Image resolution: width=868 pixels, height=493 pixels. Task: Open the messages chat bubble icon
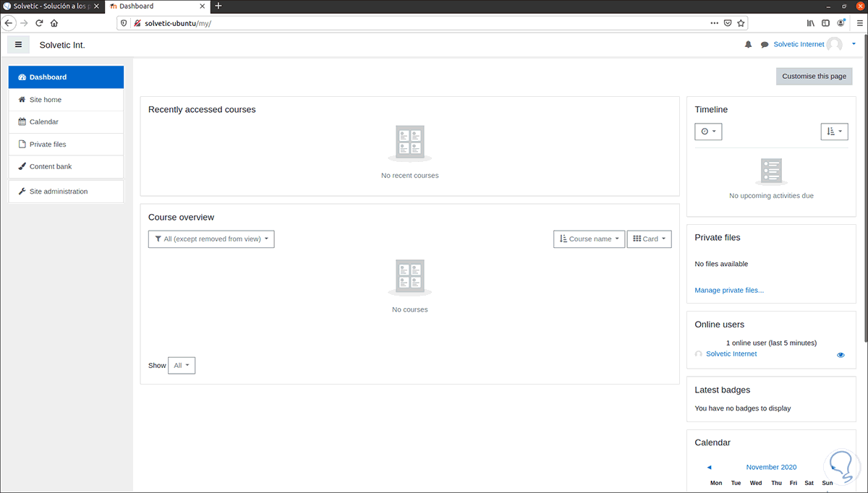click(765, 44)
